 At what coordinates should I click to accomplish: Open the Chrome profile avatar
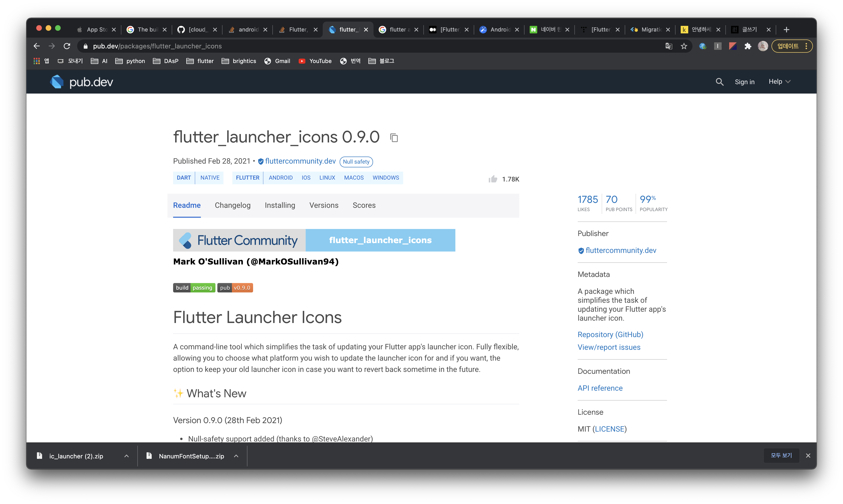[x=763, y=46]
